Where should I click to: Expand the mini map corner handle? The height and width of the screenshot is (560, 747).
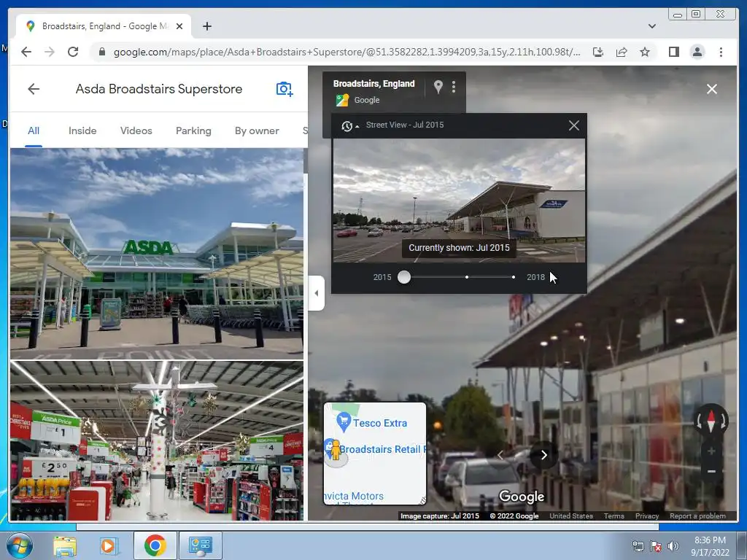point(422,500)
